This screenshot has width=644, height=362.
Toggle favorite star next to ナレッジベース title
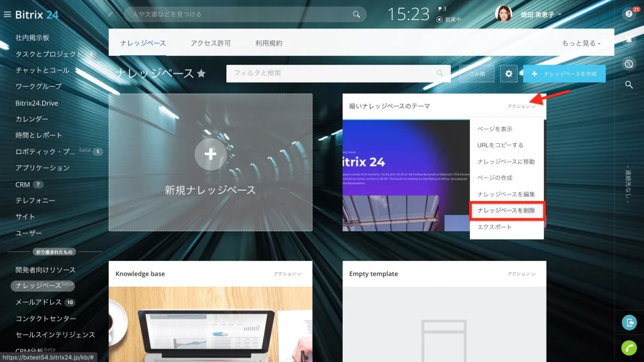click(x=201, y=74)
